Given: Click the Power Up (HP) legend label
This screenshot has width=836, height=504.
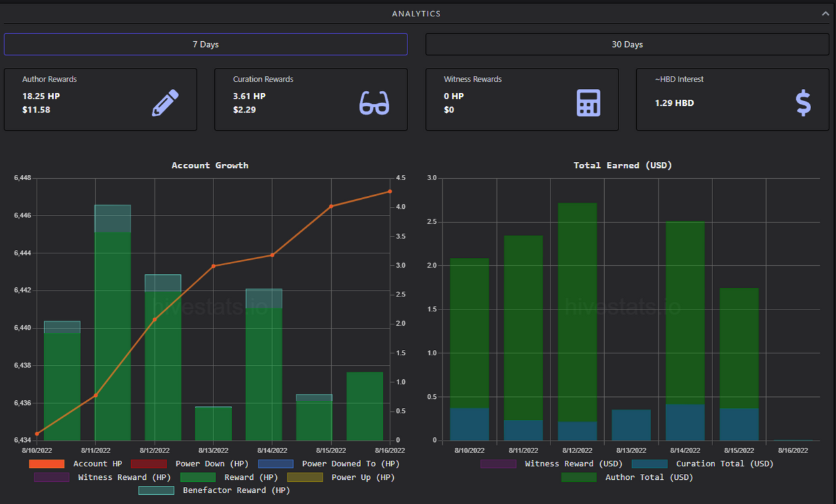Looking at the screenshot, I should point(363,477).
